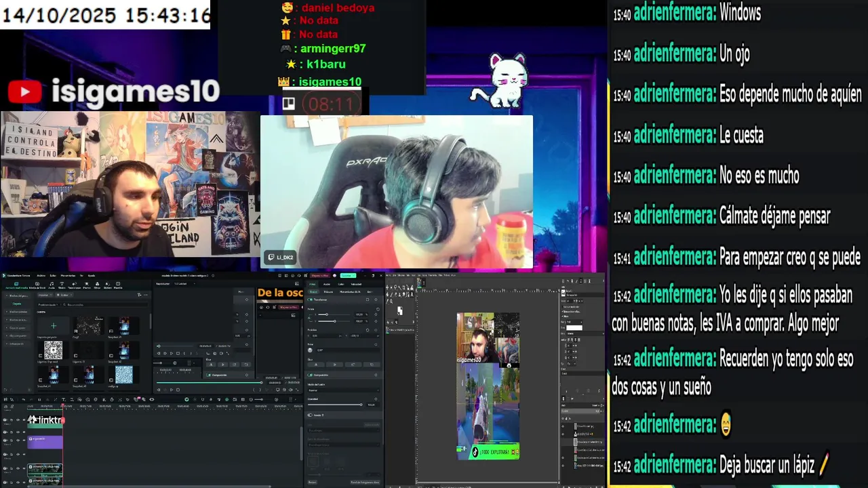This screenshot has height=488, width=868.
Task: Open the Filtros tab
Action: 97,285
